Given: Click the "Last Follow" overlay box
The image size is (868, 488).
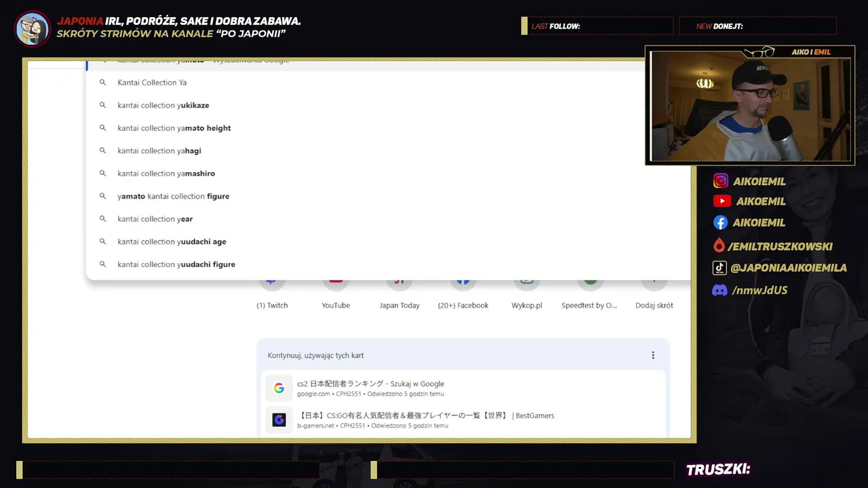Looking at the screenshot, I should pyautogui.click(x=597, y=26).
